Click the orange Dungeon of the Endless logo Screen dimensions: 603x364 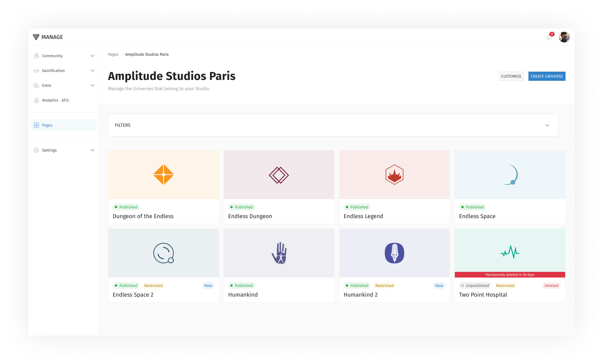coord(164,175)
